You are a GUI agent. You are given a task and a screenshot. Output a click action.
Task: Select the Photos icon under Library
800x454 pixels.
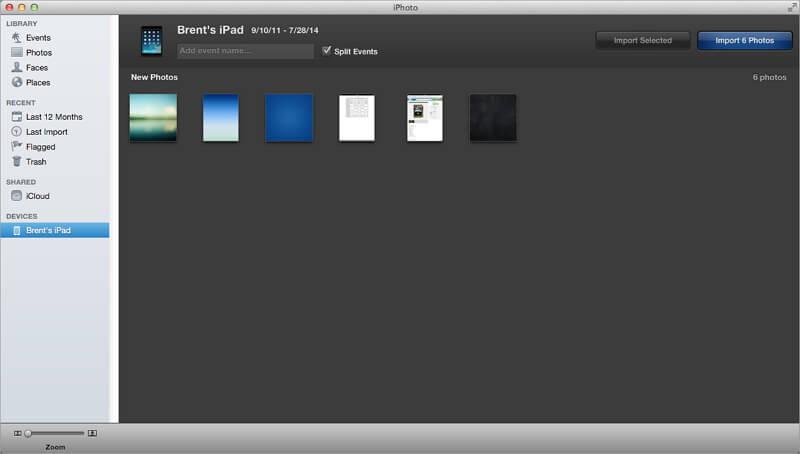17,53
